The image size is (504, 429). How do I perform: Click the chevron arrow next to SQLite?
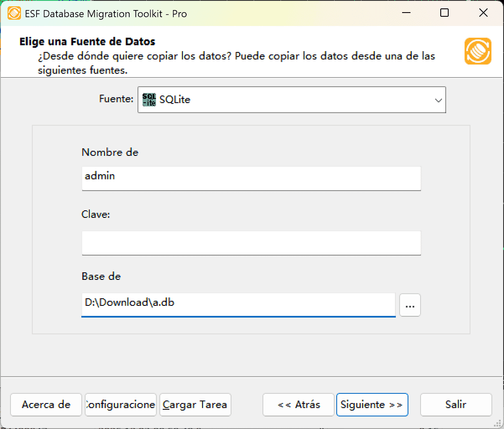[439, 100]
